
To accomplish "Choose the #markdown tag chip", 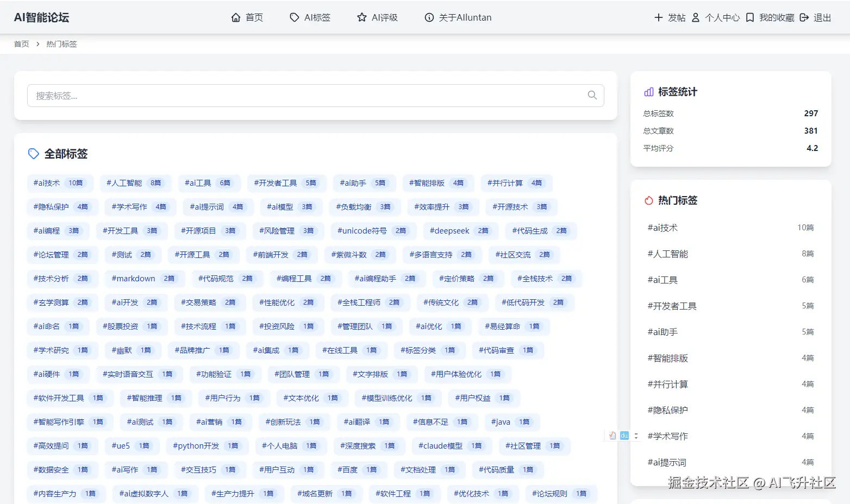I will click(x=145, y=279).
